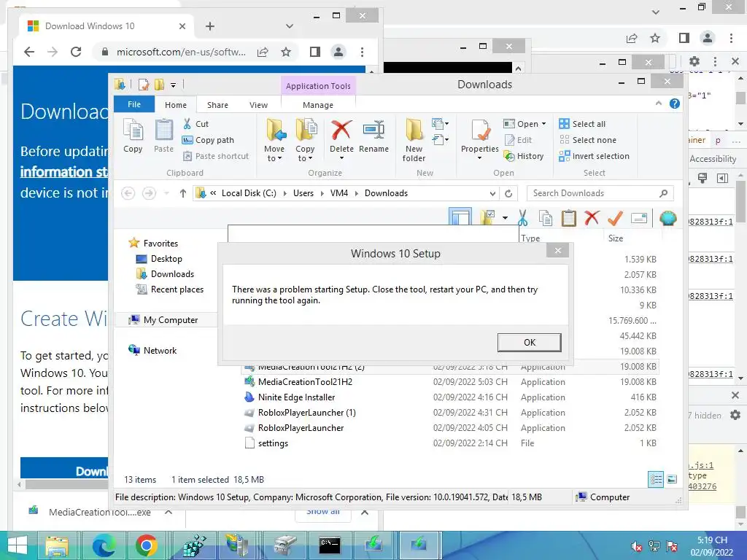The width and height of the screenshot is (747, 560).
Task: Open Desktop under Favorites
Action: pos(158,259)
